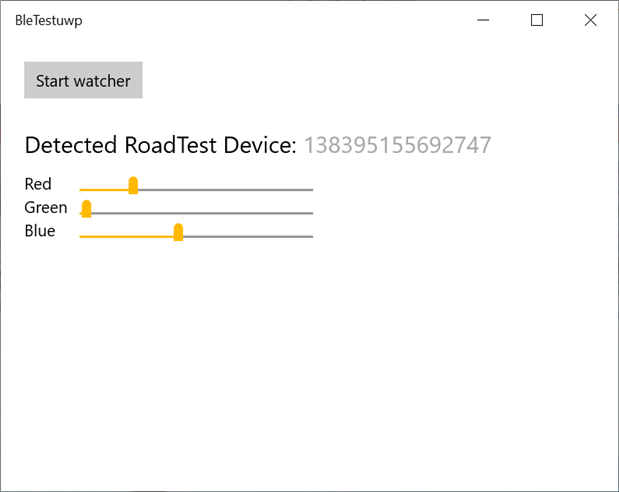Click the Detected RoadTest Device text
The height and width of the screenshot is (492, 619).
[160, 145]
